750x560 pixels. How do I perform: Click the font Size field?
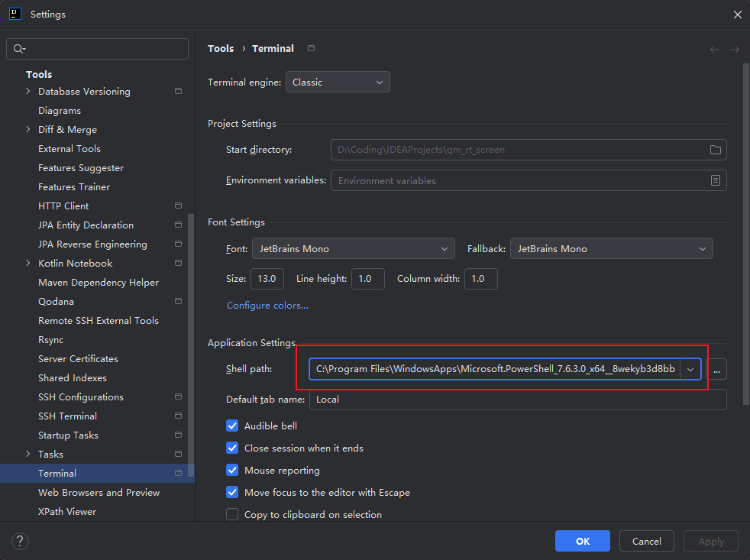pyautogui.click(x=267, y=279)
